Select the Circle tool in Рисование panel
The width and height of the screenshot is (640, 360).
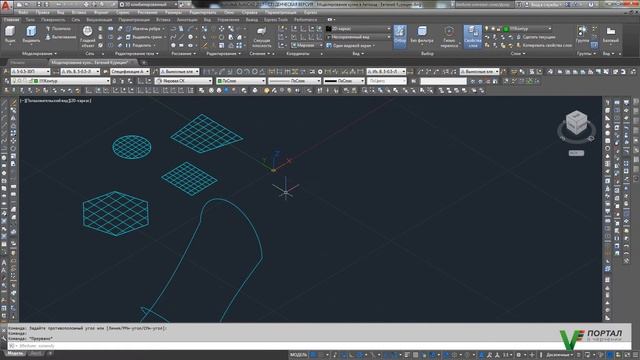coord(190,37)
